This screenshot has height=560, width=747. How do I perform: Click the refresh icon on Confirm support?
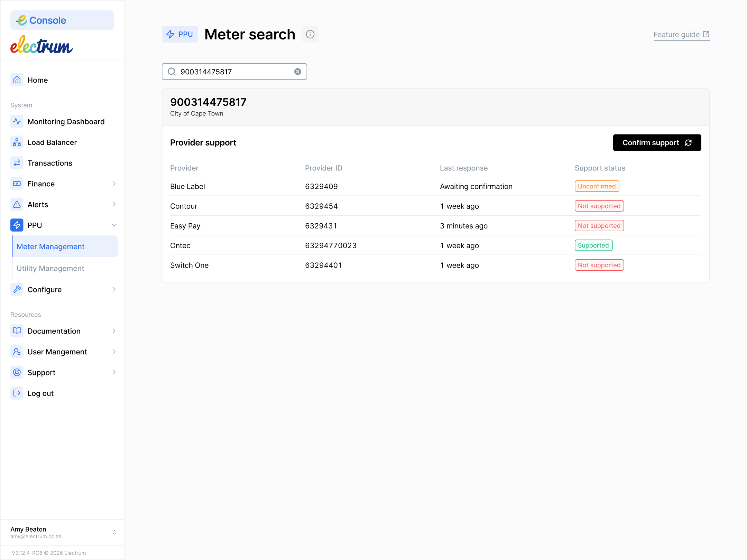click(689, 142)
